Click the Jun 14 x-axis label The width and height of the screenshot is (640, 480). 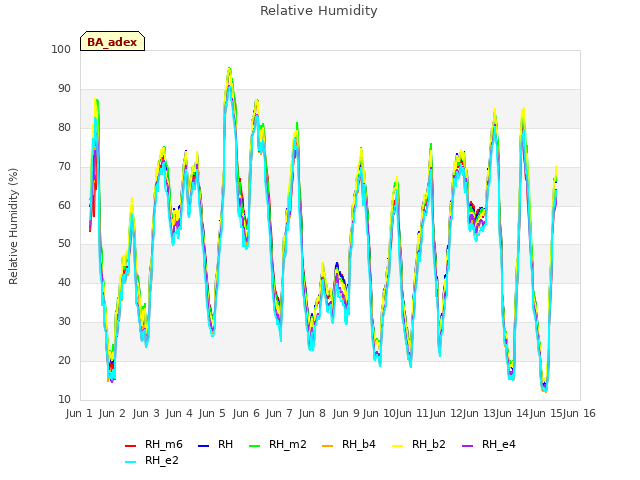(512, 413)
